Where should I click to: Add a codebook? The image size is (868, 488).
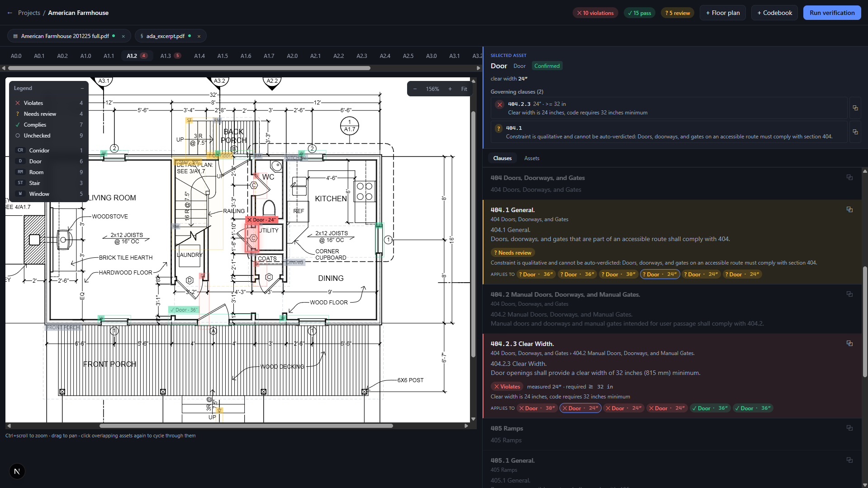(x=774, y=13)
